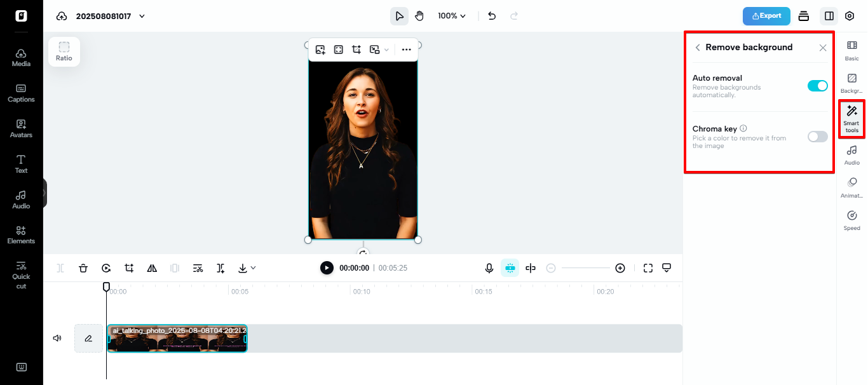Select the hand pan tool
The image size is (868, 385).
pos(419,16)
